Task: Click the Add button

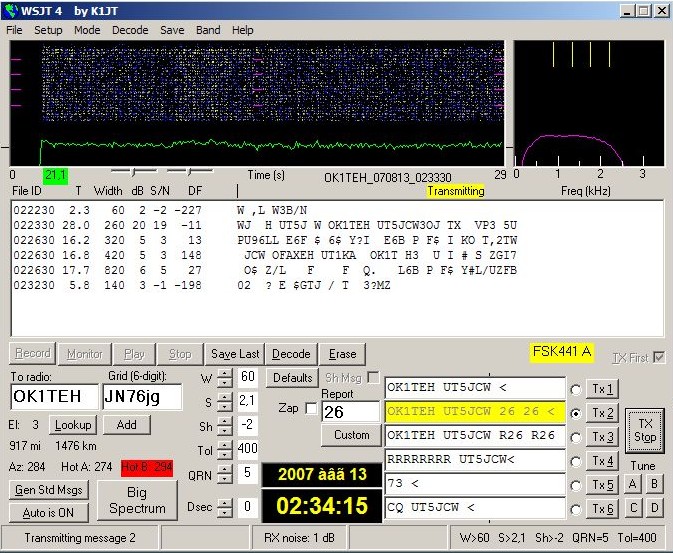Action: tap(127, 425)
